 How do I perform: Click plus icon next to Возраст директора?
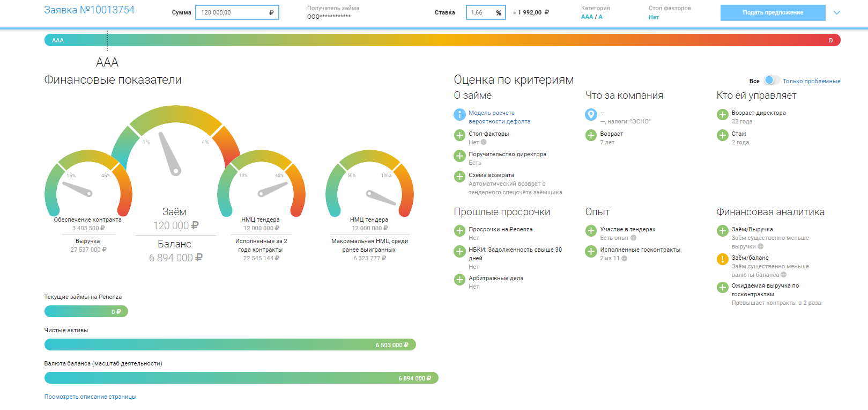coord(723,114)
